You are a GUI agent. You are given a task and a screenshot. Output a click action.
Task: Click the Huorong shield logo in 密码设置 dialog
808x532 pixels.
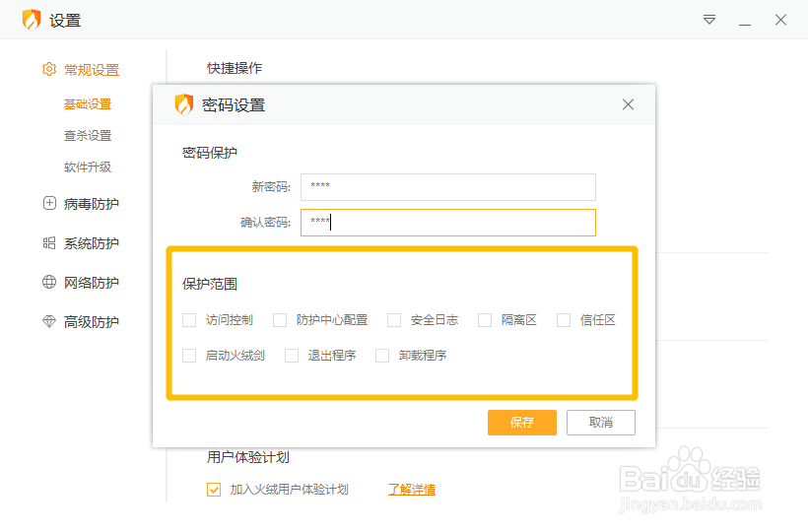184,104
